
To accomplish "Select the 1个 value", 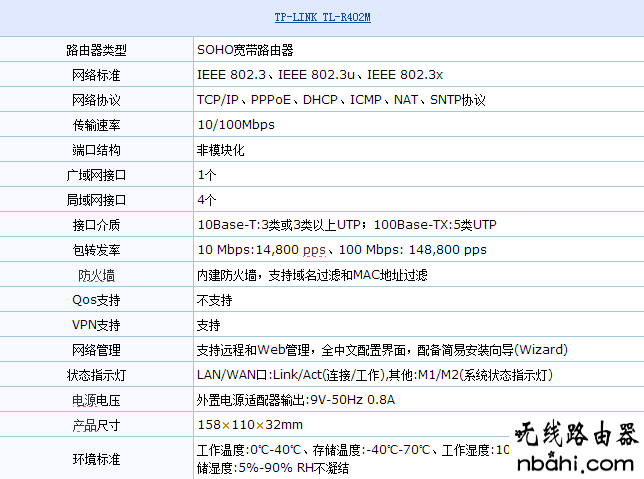I will (x=207, y=175).
